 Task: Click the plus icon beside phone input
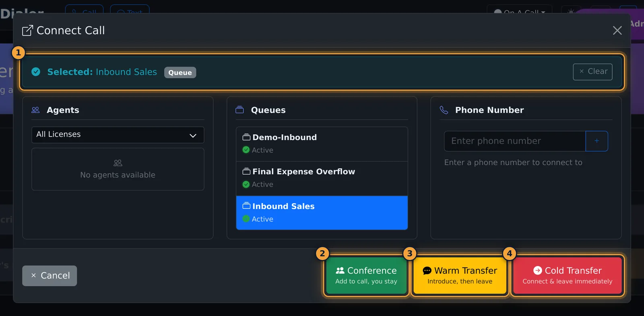(597, 141)
